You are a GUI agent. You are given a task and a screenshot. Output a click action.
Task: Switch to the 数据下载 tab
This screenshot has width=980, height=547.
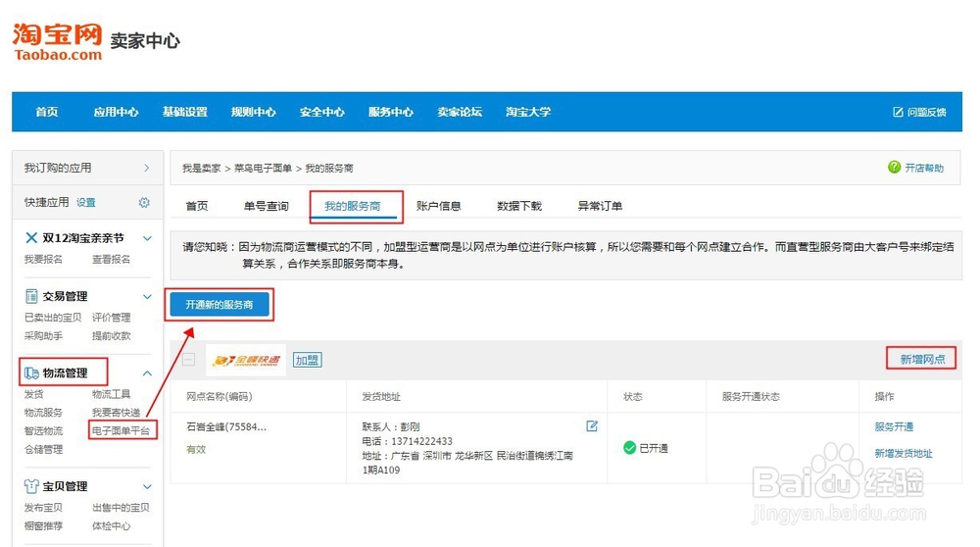point(519,206)
